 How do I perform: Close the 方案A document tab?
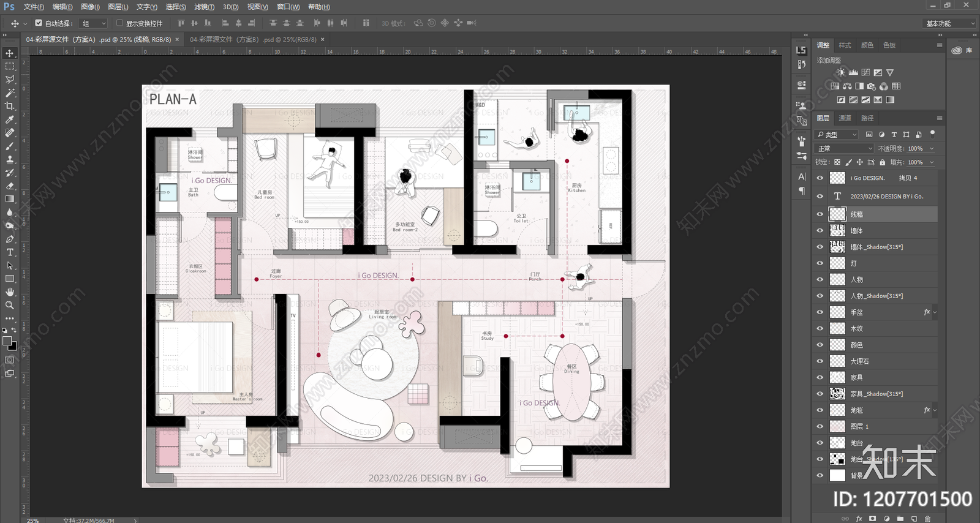coord(178,39)
